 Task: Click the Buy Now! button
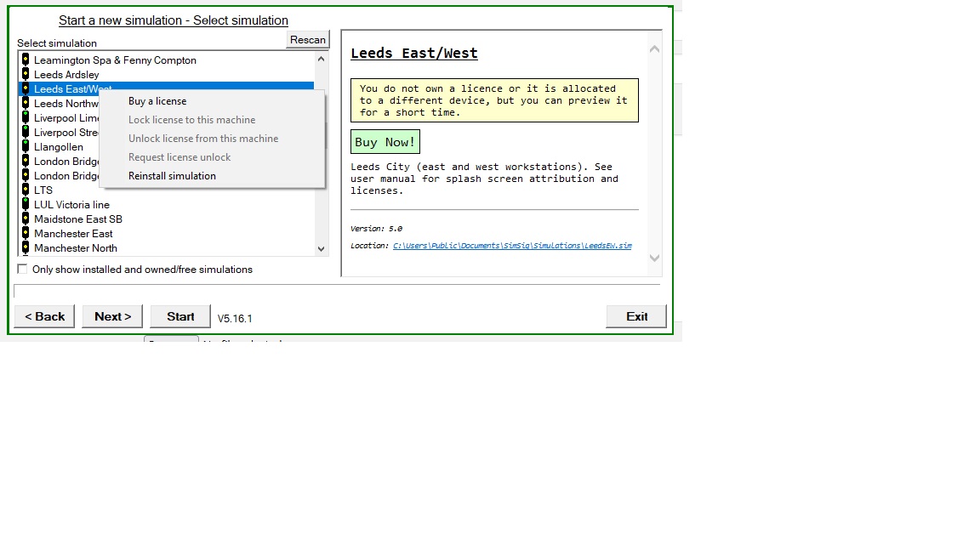(x=385, y=142)
